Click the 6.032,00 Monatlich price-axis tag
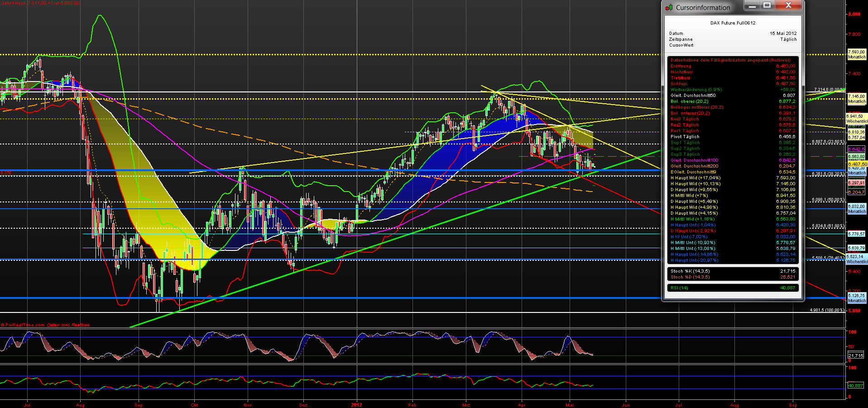 point(857,209)
